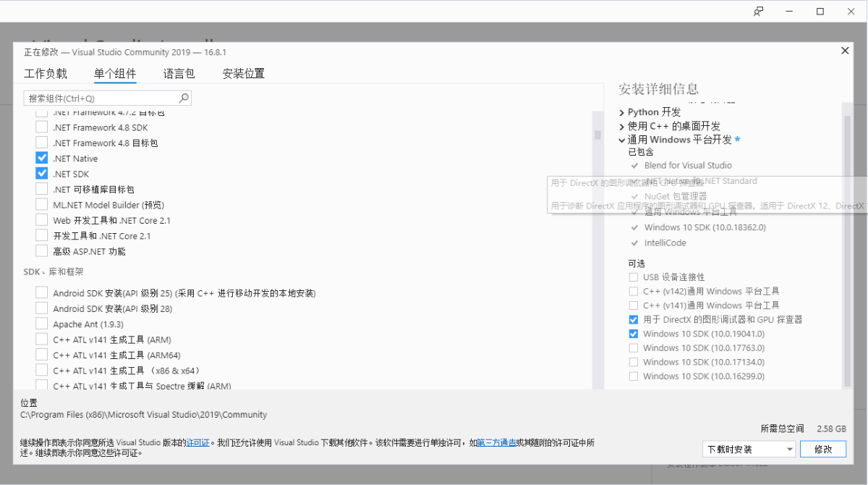Image resolution: width=868 pixels, height=485 pixels.
Task: Check Windows 10 SDK (10.0.17763.0)
Action: pyautogui.click(x=634, y=347)
